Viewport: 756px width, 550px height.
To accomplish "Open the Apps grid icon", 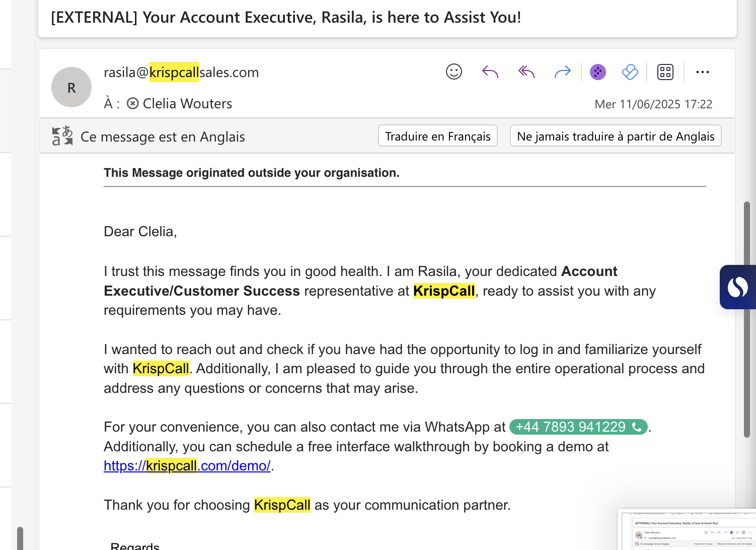I will coord(665,72).
